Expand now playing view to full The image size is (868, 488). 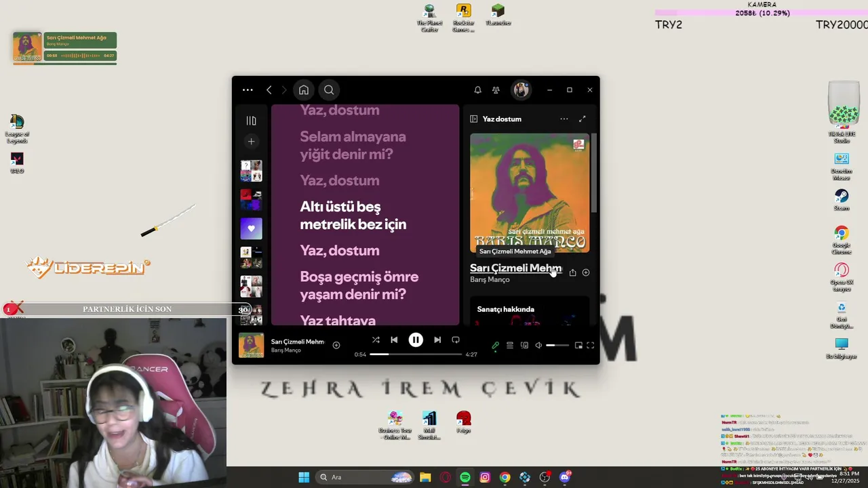[x=582, y=119]
